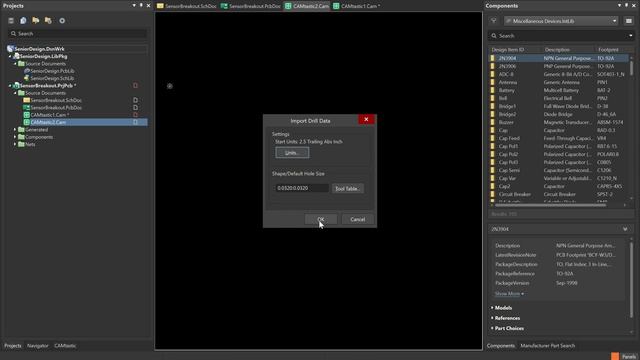Click OK in Import Drill Data dialog
This screenshot has height=360, width=640.
pyautogui.click(x=321, y=219)
